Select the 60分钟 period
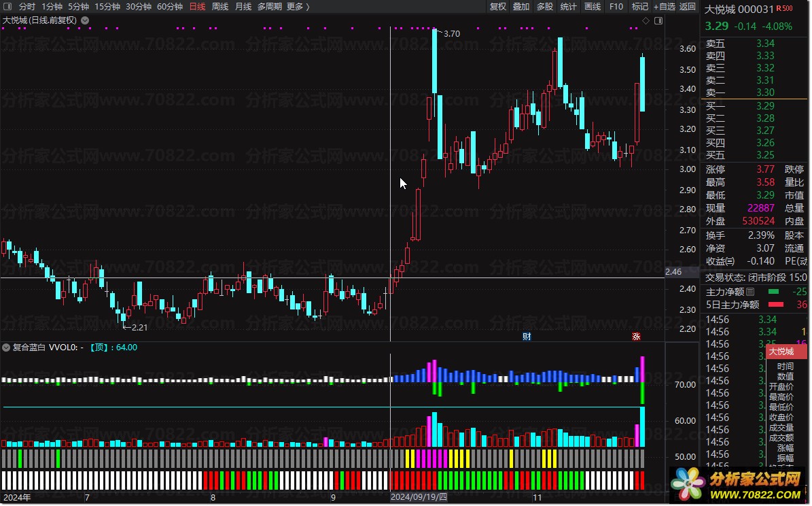The image size is (812, 506). [170, 6]
